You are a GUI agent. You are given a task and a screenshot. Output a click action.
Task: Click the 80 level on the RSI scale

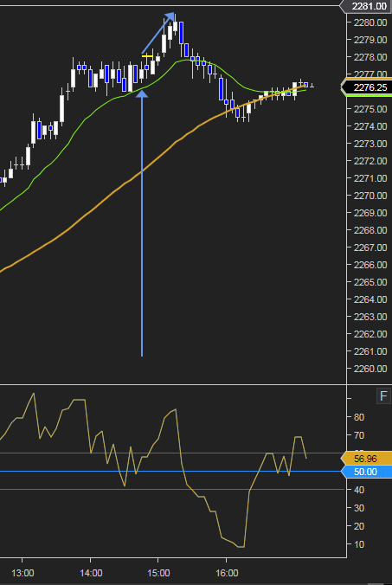(x=359, y=417)
